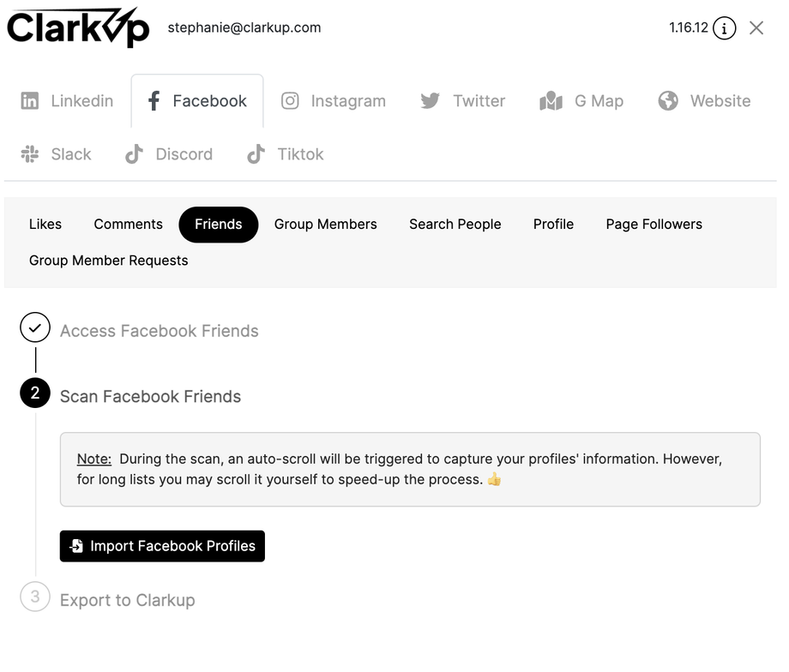Expand the Export to Clarkup step
The height and width of the screenshot is (672, 789).
127,600
